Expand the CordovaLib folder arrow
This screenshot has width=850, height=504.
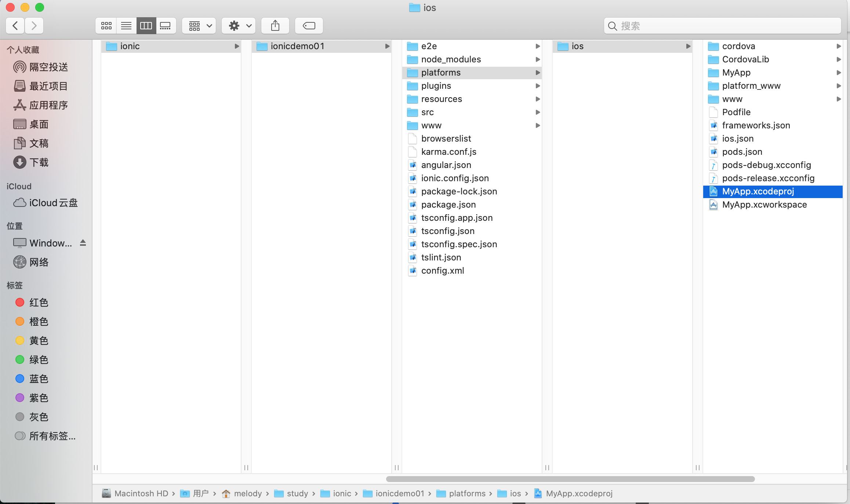click(x=839, y=59)
